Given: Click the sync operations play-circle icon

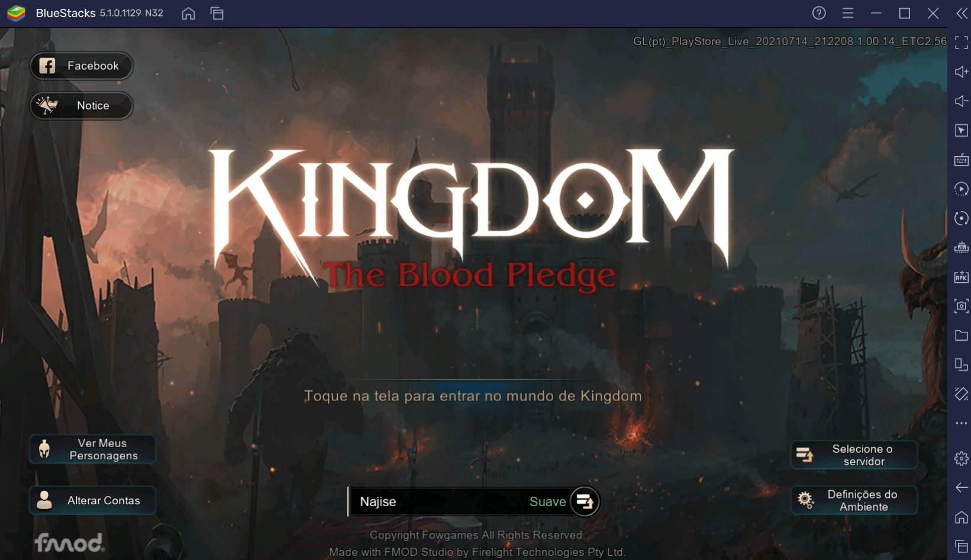Looking at the screenshot, I should coord(962,189).
